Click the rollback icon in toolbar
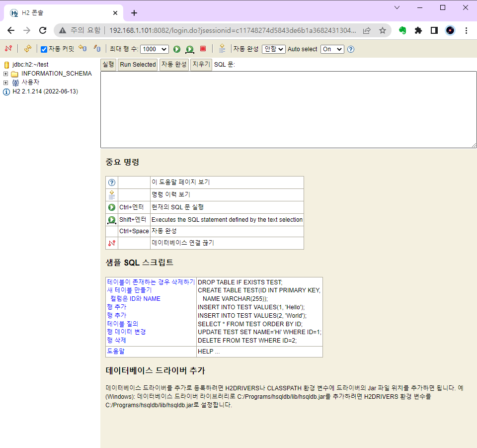This screenshot has width=477, height=448. coord(82,48)
